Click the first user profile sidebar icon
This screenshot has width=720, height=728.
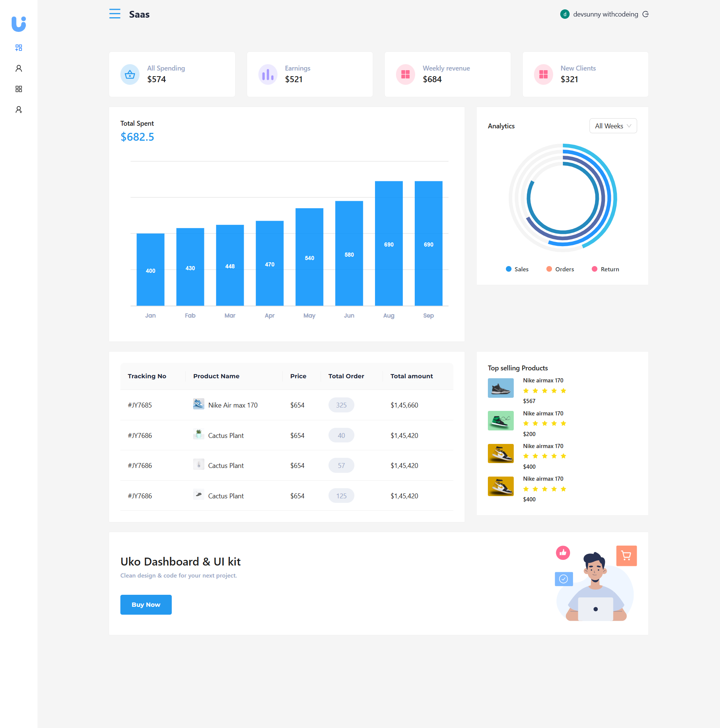point(18,68)
